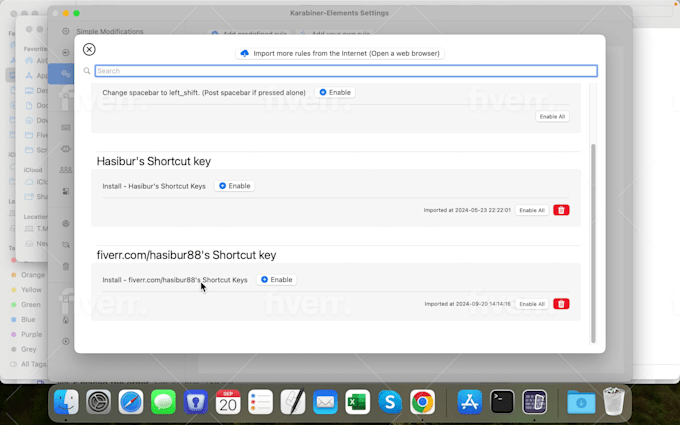Open the Trash in Dock
The width and height of the screenshot is (680, 425).
point(614,401)
